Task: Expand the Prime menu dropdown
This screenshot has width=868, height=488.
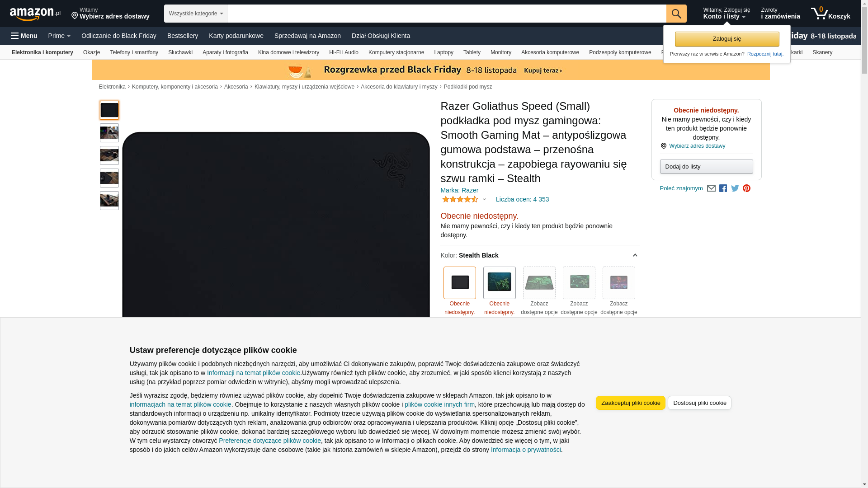Action: coord(59,36)
